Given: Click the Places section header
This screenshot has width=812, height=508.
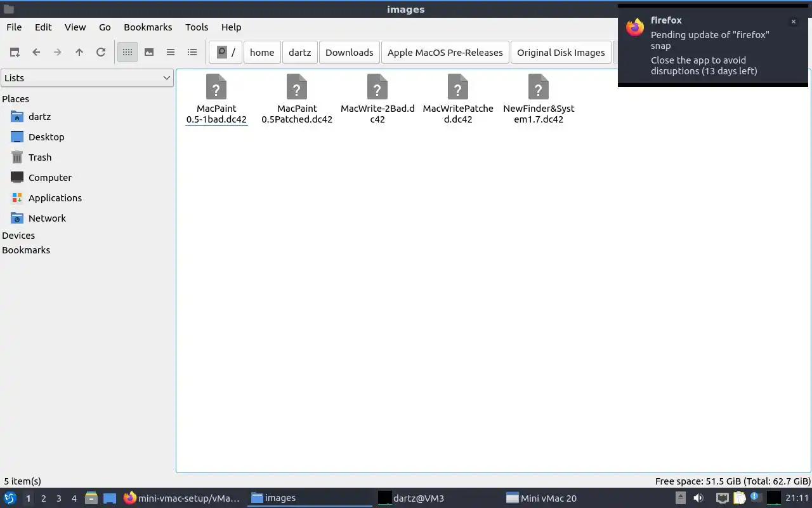Looking at the screenshot, I should 15,99.
